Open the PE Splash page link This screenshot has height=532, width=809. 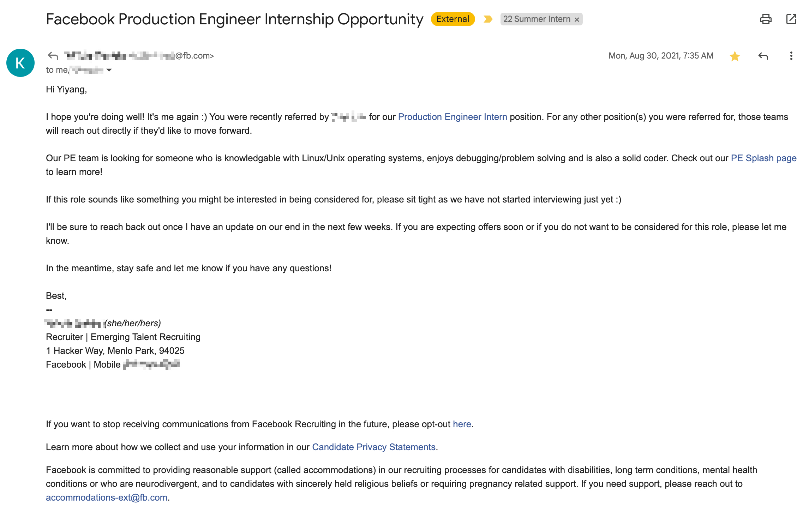pos(763,158)
